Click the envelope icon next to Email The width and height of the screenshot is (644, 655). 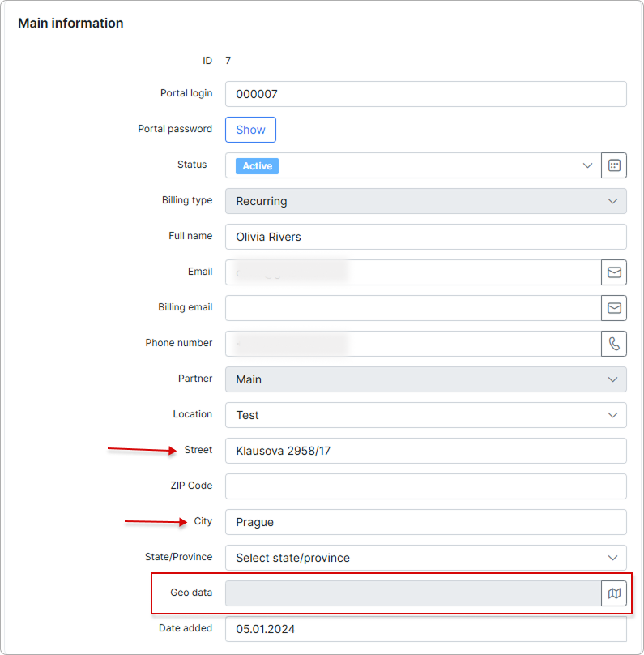pos(614,272)
